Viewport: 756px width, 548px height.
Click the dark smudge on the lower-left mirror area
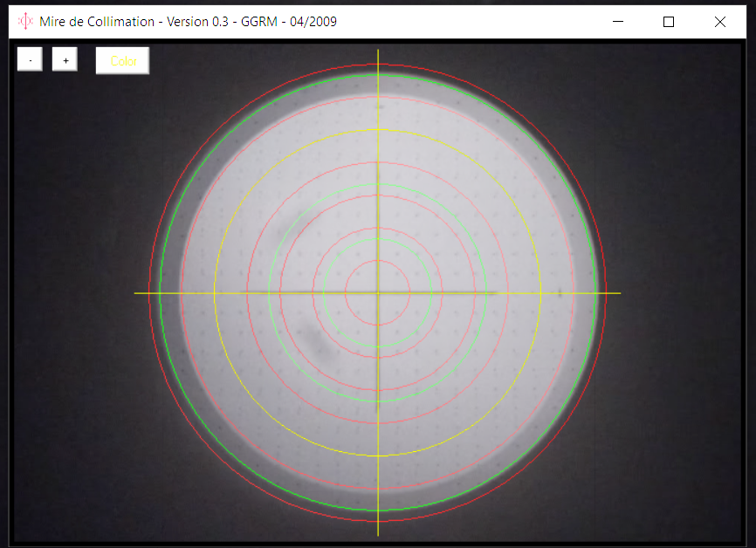[x=315, y=341]
